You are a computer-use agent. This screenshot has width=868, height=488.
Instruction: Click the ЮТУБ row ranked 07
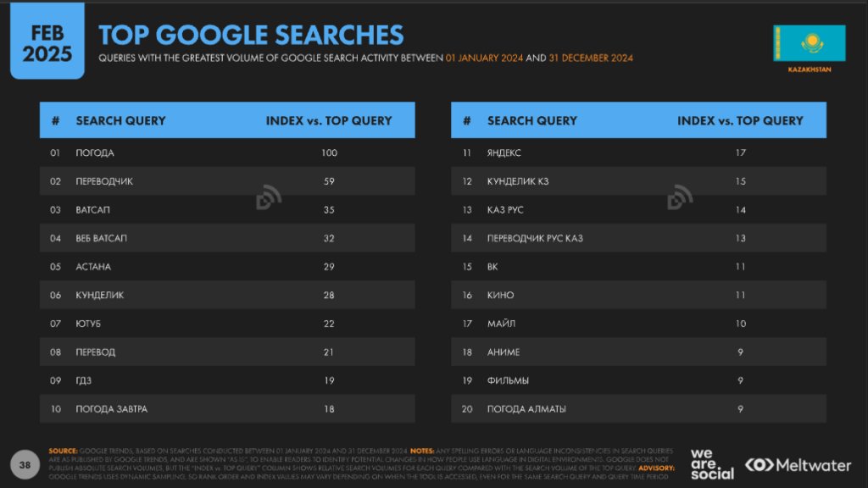(x=227, y=324)
